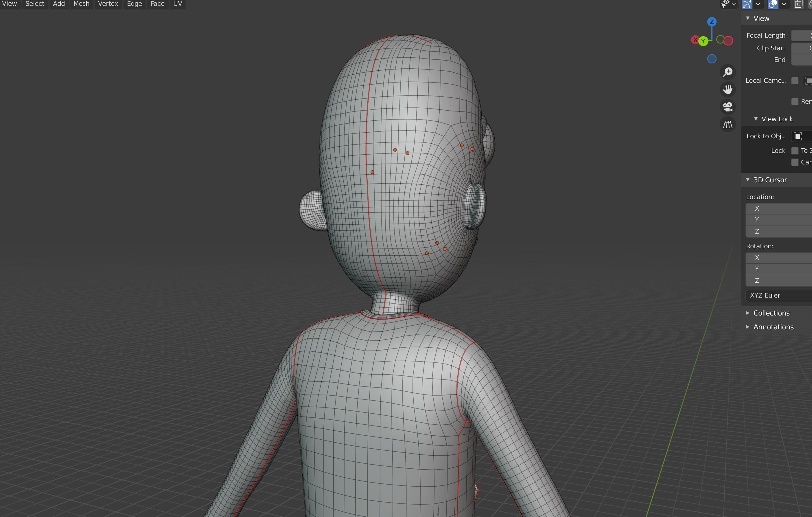Click the hollow red negative X gizmo circle

click(x=728, y=41)
